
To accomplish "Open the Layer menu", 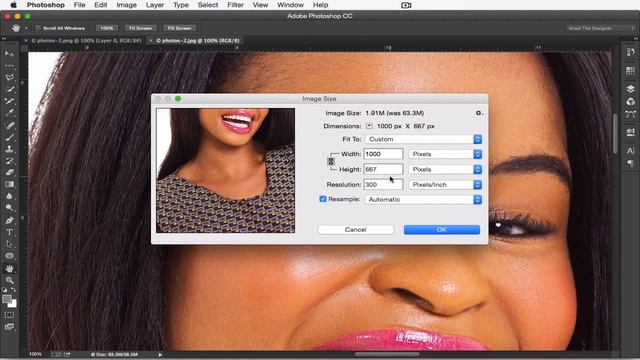I will click(x=155, y=5).
